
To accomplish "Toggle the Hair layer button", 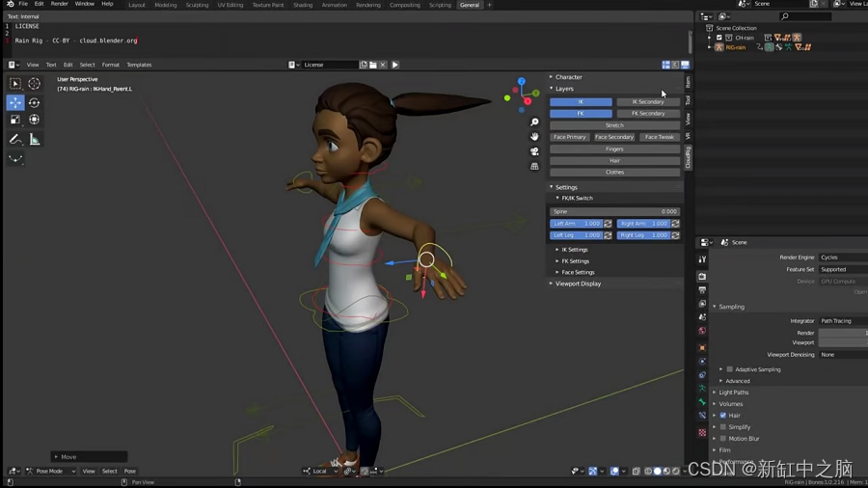I will [x=614, y=160].
